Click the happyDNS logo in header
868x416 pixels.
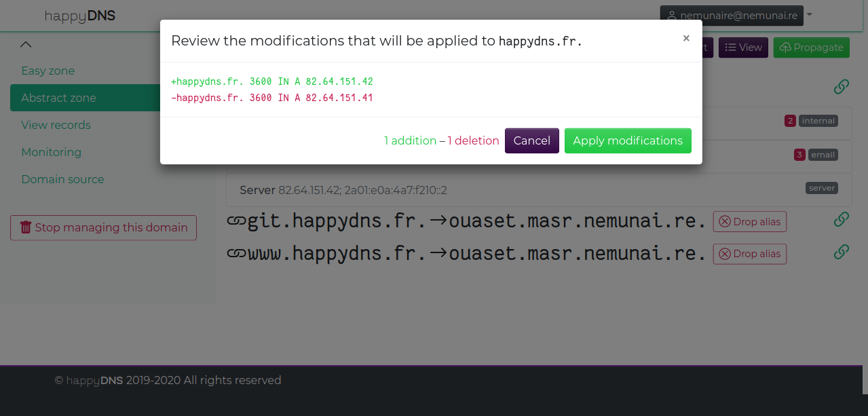[80, 16]
